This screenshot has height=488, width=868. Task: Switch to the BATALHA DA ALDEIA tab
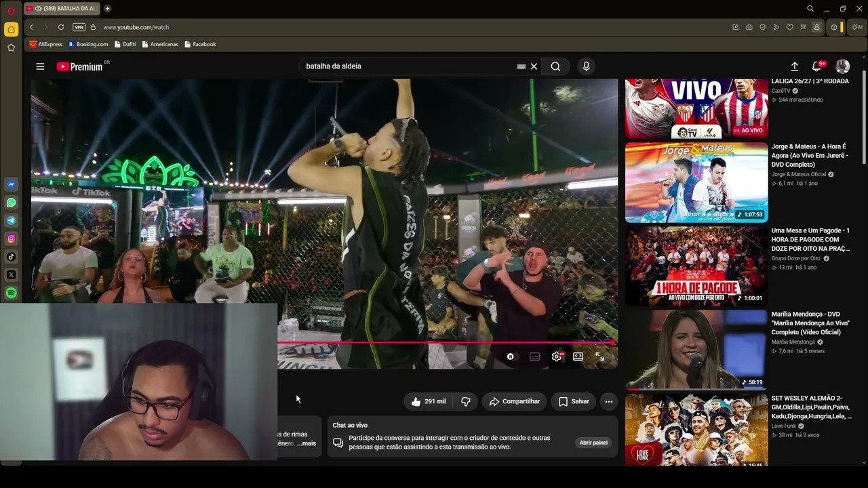click(62, 9)
